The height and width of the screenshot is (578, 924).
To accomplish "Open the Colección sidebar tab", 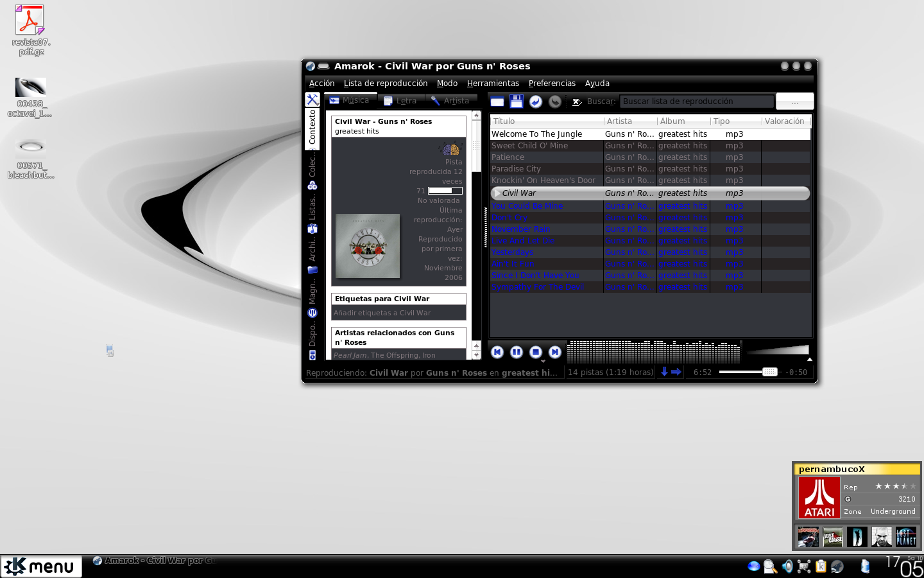I will pyautogui.click(x=312, y=172).
